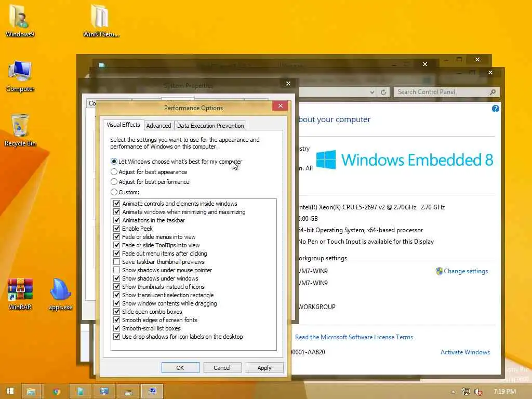Uncheck Show translucent selection rectangle
The width and height of the screenshot is (532, 399).
[x=117, y=295]
